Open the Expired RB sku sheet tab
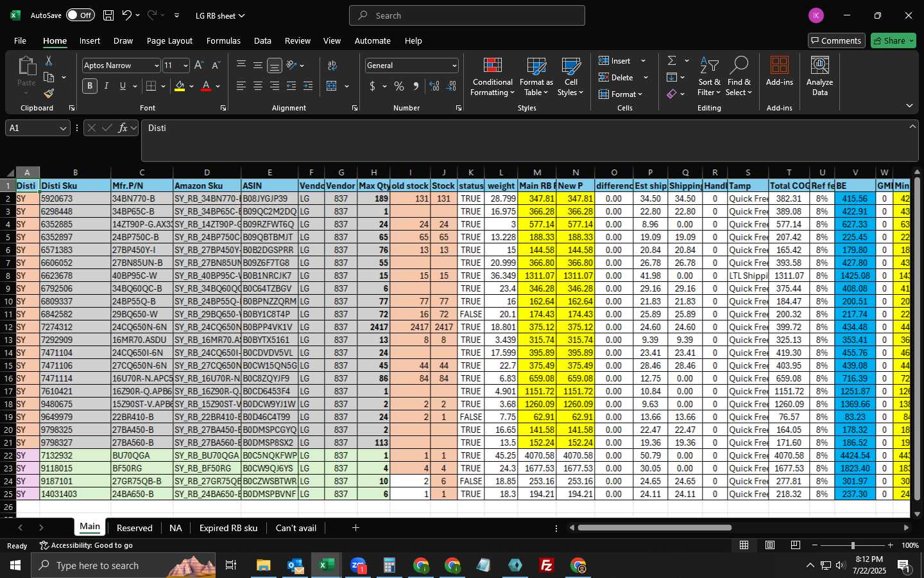 point(228,528)
